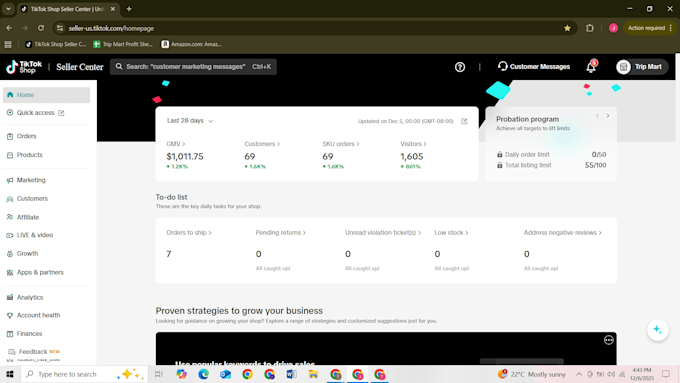The width and height of the screenshot is (680, 383).
Task: Open Low stock
Action: 451,233
